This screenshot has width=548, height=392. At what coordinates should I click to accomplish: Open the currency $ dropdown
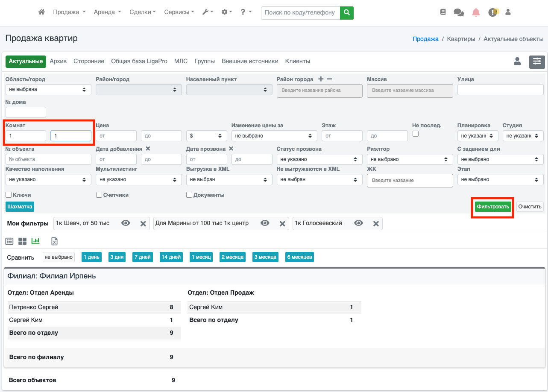click(207, 136)
